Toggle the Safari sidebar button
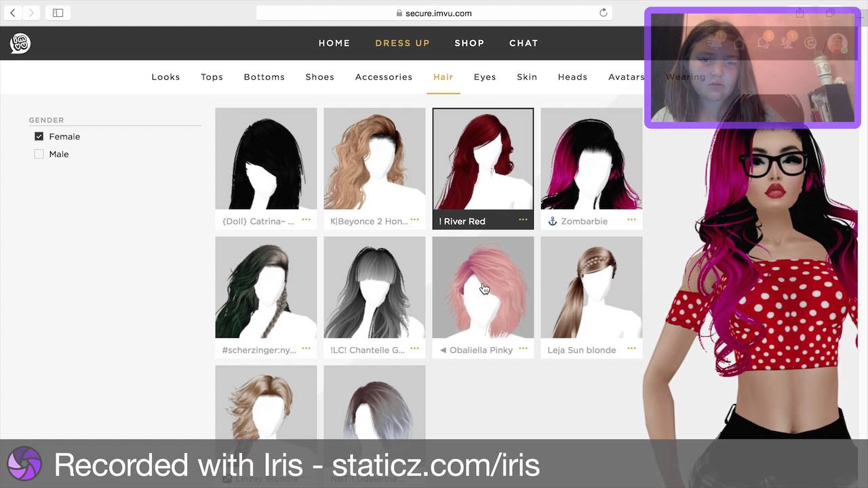 (58, 13)
